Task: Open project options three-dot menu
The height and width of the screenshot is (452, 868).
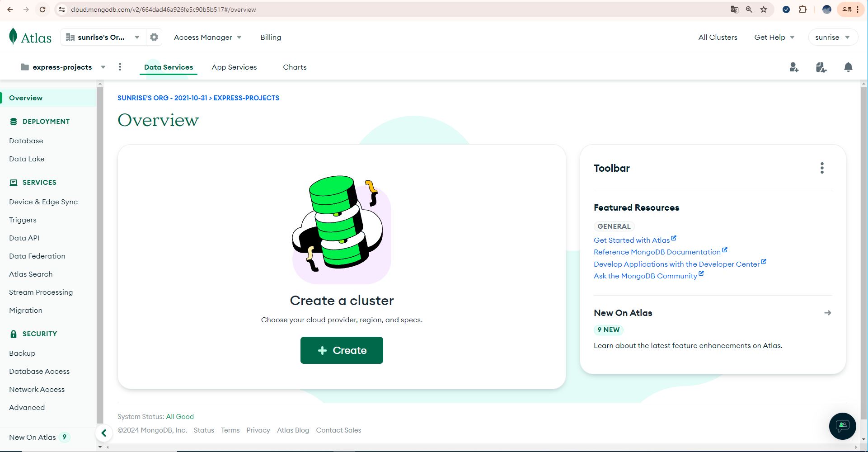Action: (x=120, y=67)
